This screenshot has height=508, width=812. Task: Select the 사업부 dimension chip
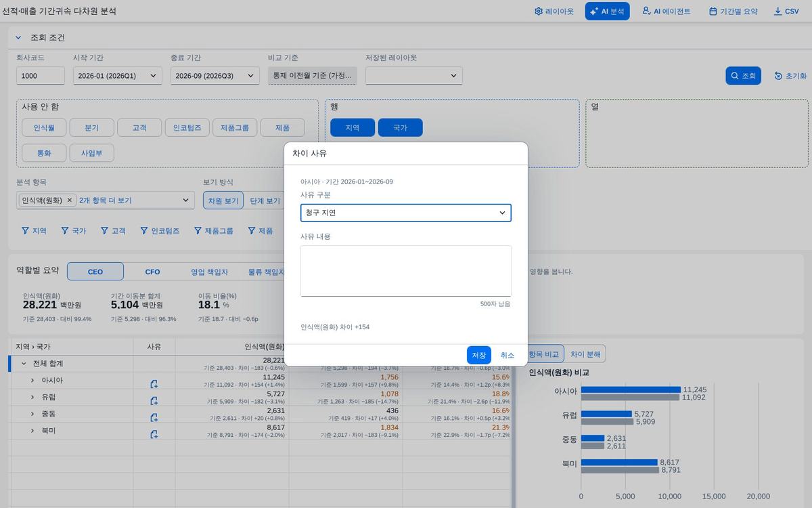click(x=92, y=152)
